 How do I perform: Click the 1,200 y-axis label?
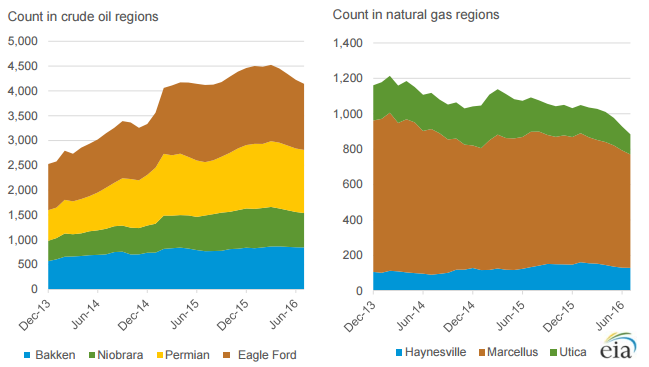(348, 78)
